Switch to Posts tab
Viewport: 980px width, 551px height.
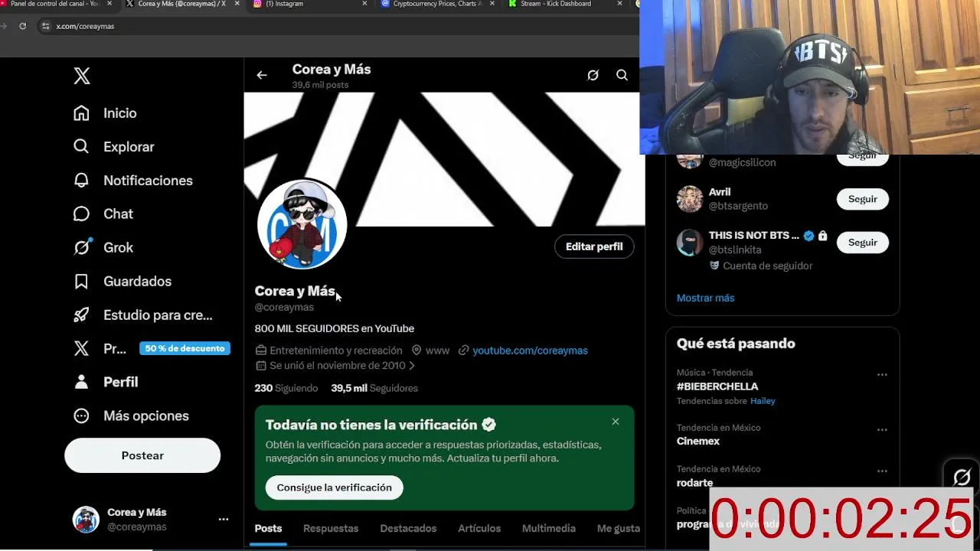[268, 528]
